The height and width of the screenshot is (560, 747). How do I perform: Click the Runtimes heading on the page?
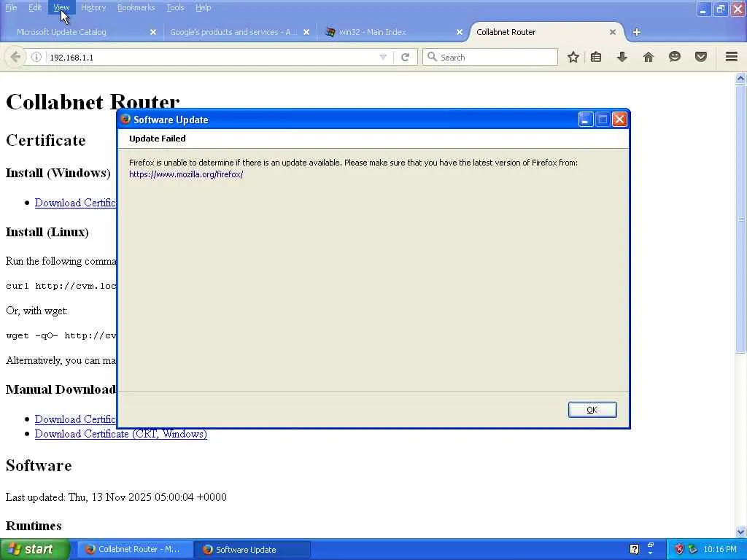34,526
